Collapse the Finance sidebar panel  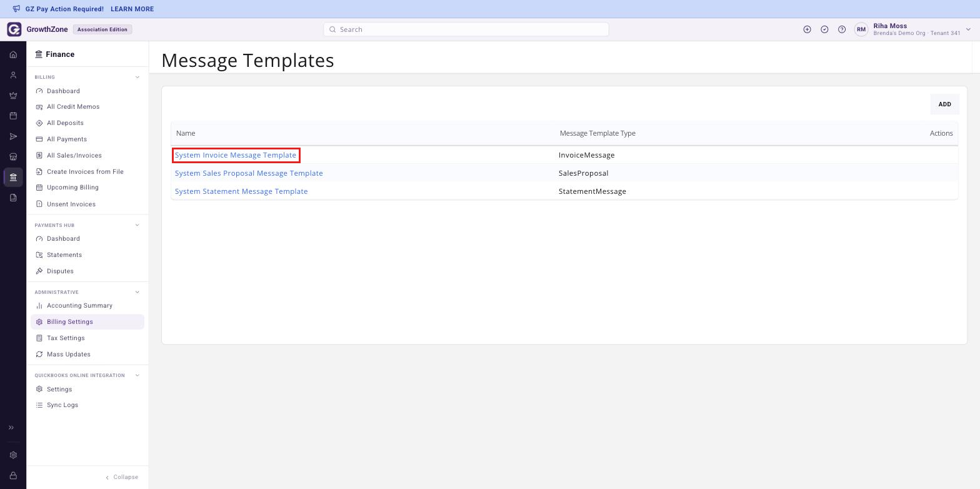click(122, 477)
